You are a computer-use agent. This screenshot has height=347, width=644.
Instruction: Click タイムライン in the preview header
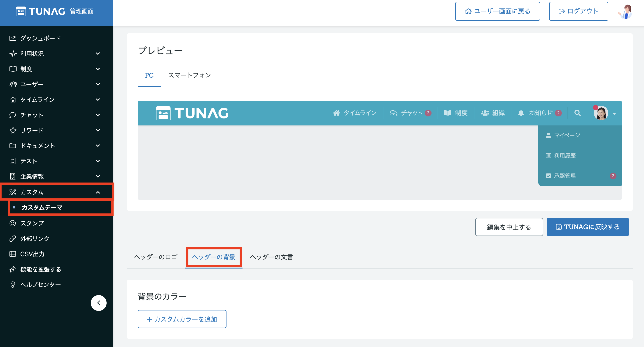[x=355, y=113]
